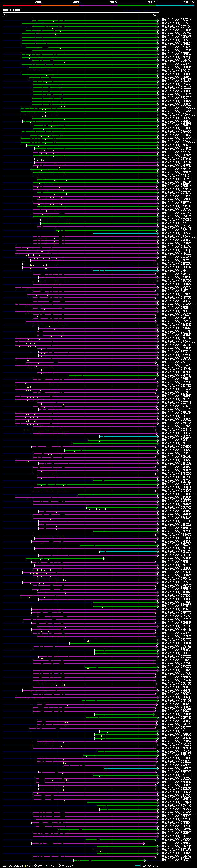Click UniRef100_B9H8H1 entry
197x868 pixels.
coord(177,67)
